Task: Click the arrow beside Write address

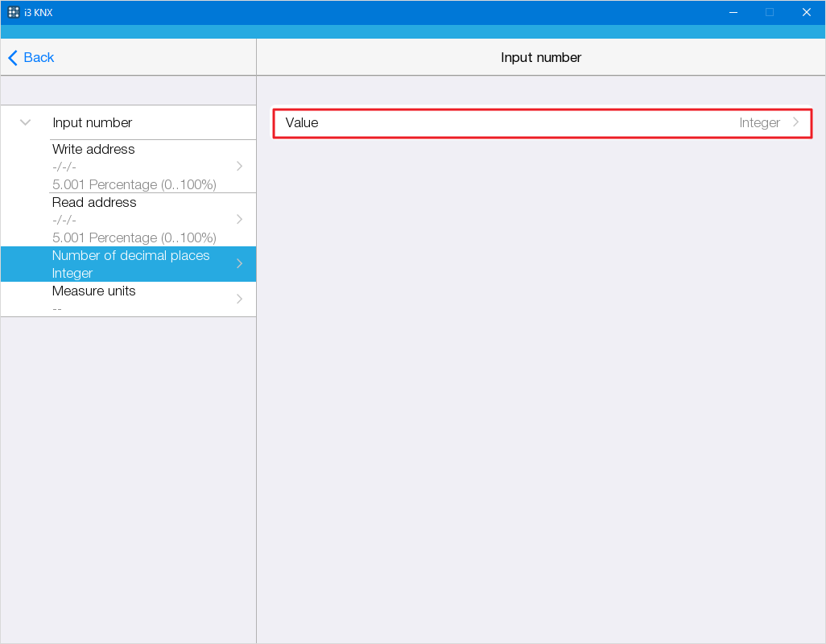Action: (239, 167)
